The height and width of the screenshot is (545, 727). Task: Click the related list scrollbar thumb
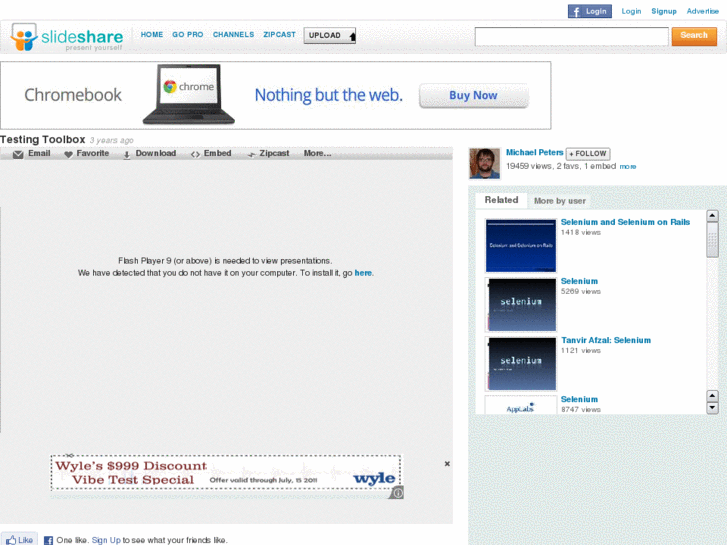(712, 240)
